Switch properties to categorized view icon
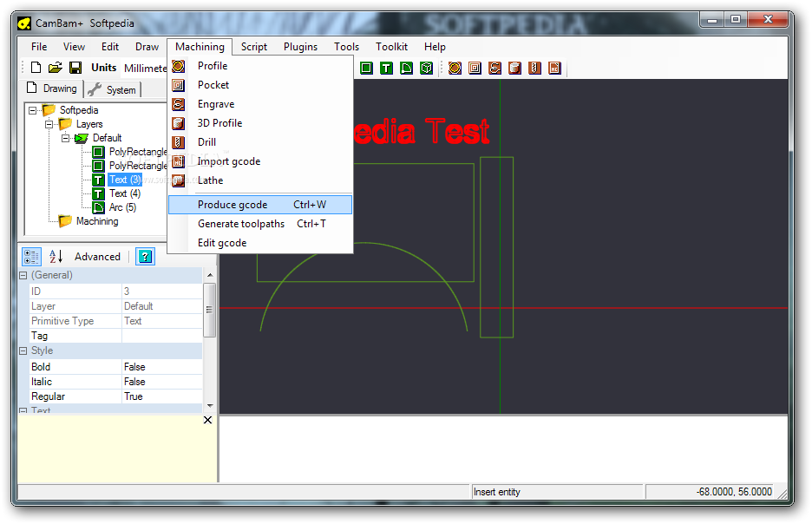This screenshot has height=524, width=812. coord(31,256)
